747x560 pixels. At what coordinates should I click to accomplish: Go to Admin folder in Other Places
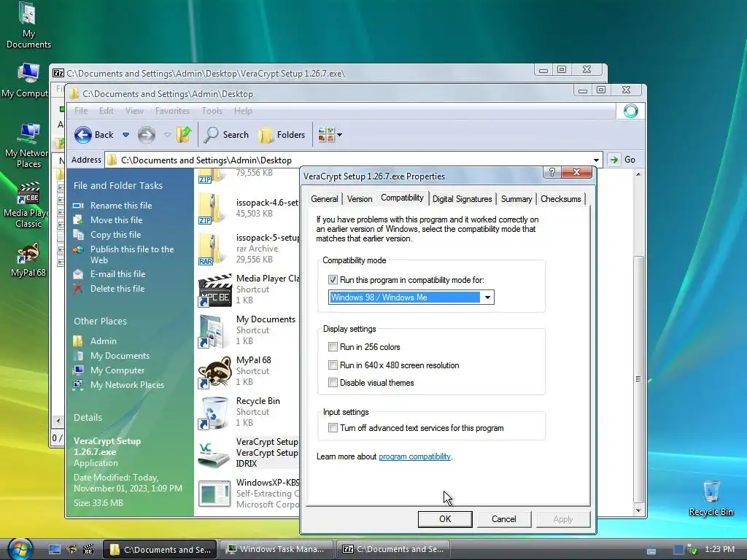[x=104, y=341]
